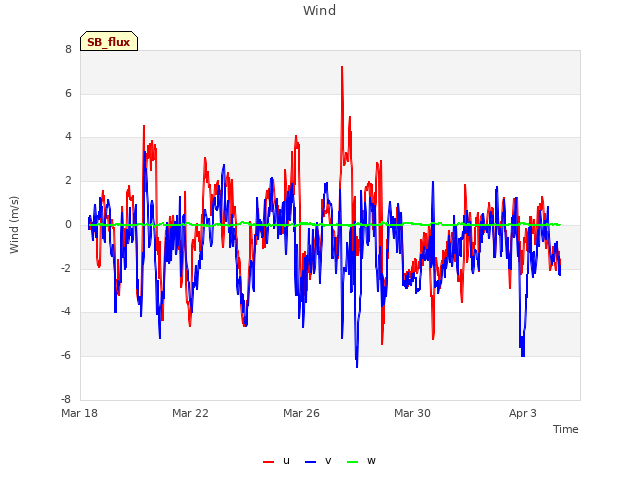This screenshot has width=640, height=480.
Task: Toggle the v series in legend
Action: click(318, 461)
